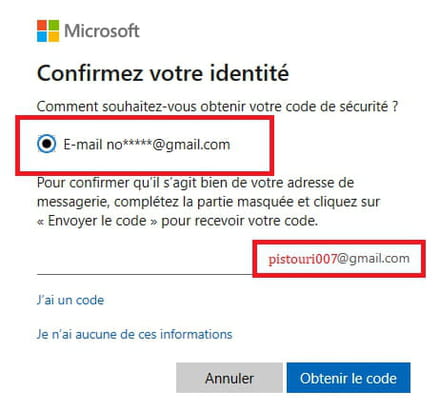Screen dimensions: 440x410
Task: Click the empty part of the email input field
Action: tap(145, 259)
